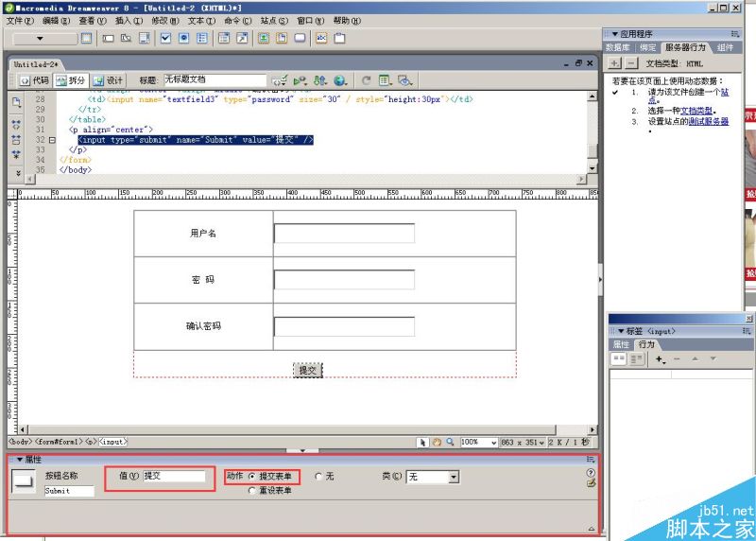Click the Refresh Design View icon
The width and height of the screenshot is (756, 541).
tap(366, 80)
